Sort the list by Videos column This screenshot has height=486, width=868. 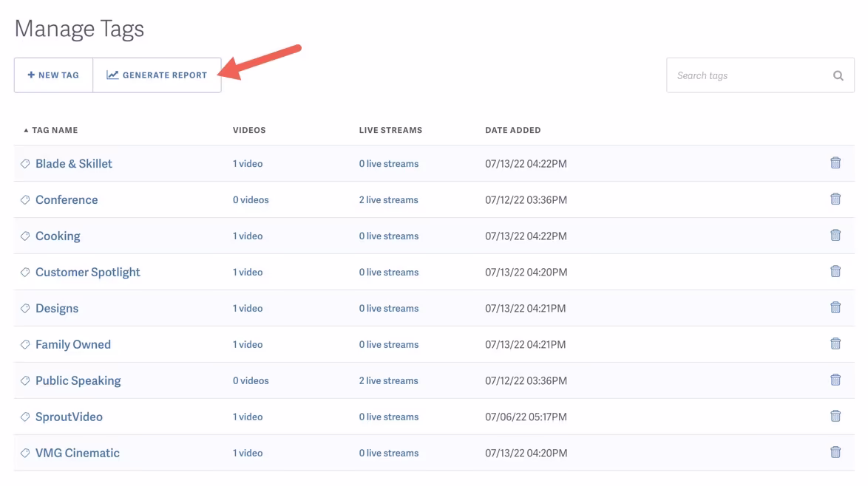coord(249,130)
